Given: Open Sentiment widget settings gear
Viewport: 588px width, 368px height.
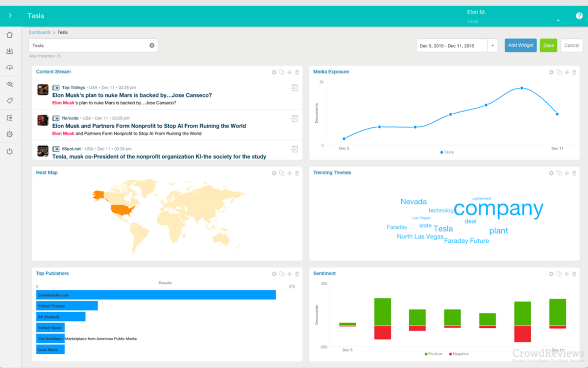Looking at the screenshot, I should tap(551, 274).
